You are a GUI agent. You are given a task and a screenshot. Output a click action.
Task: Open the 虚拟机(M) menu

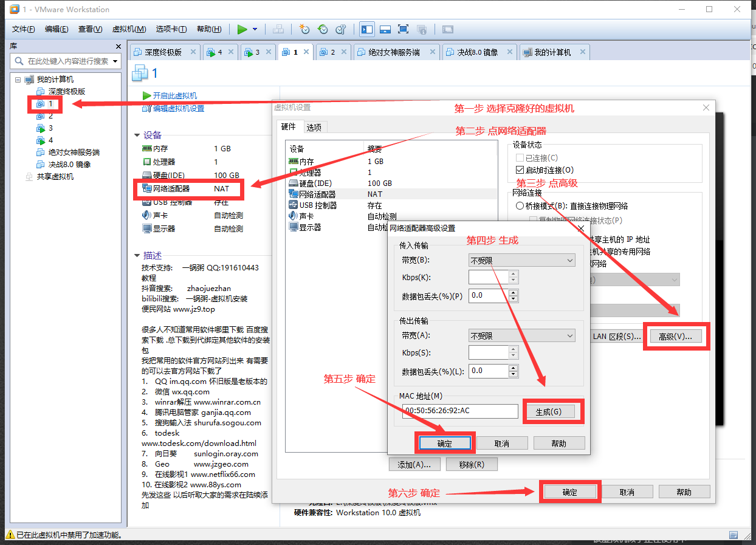tap(129, 29)
